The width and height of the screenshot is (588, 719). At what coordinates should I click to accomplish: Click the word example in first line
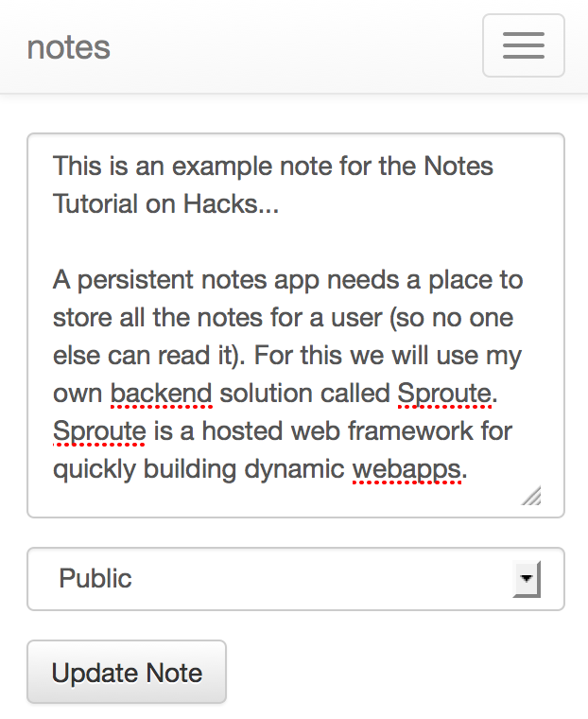click(x=222, y=167)
